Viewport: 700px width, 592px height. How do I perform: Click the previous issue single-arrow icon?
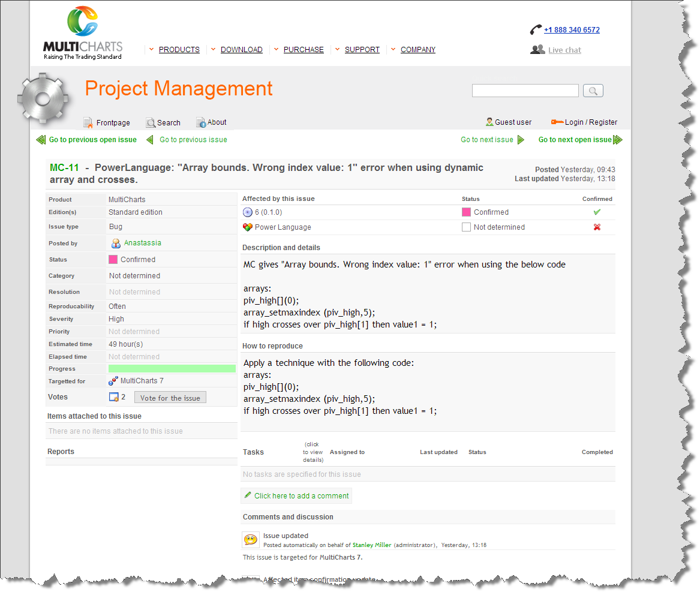coord(150,140)
